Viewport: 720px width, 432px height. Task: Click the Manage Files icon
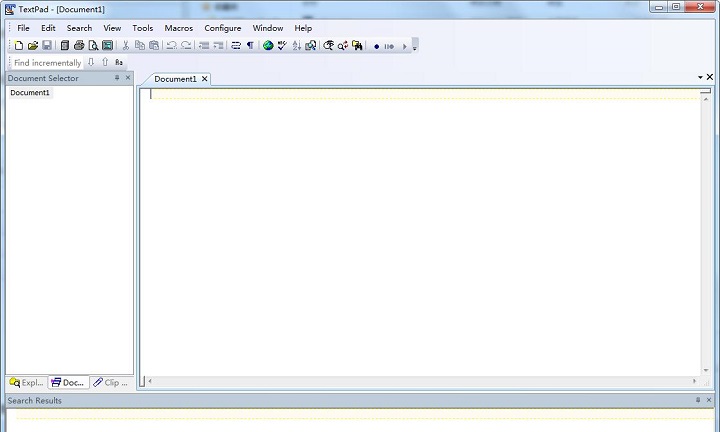[65, 45]
